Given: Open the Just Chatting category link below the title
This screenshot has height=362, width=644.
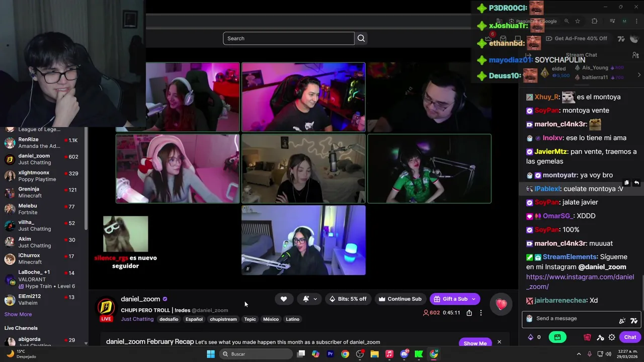Looking at the screenshot, I should point(137,319).
